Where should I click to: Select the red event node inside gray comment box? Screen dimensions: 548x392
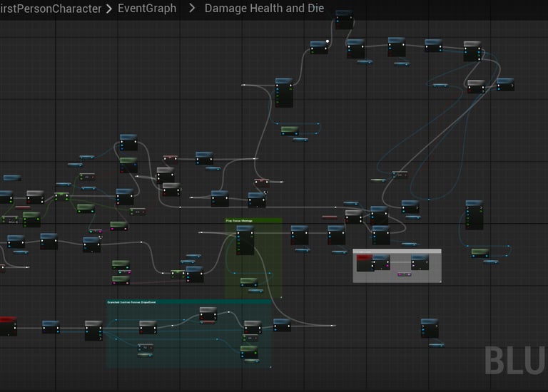point(365,263)
